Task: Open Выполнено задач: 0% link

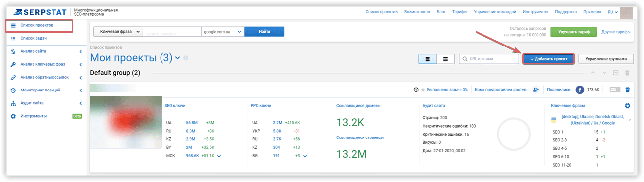Action: 447,90
